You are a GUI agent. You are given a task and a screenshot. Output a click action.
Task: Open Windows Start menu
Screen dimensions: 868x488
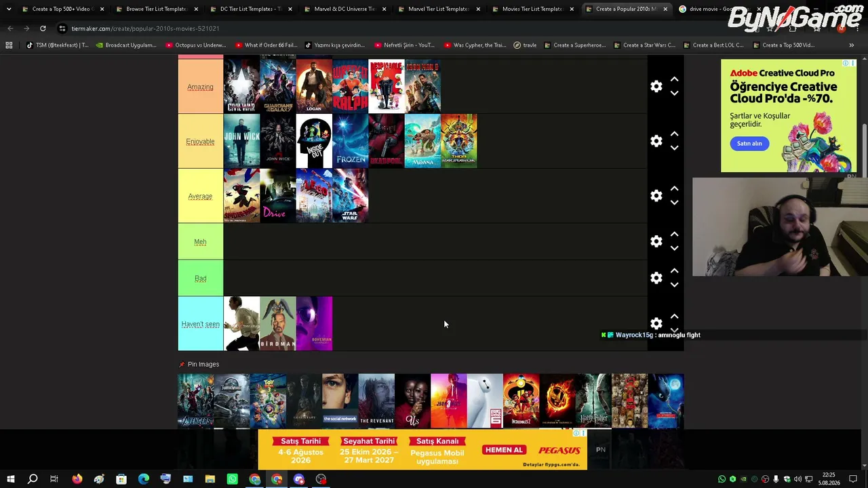click(11, 479)
